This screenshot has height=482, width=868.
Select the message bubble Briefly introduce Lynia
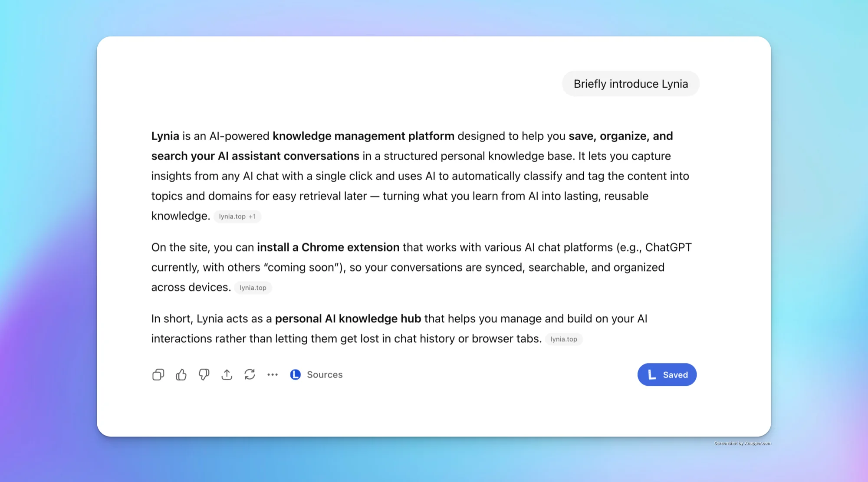tap(630, 83)
